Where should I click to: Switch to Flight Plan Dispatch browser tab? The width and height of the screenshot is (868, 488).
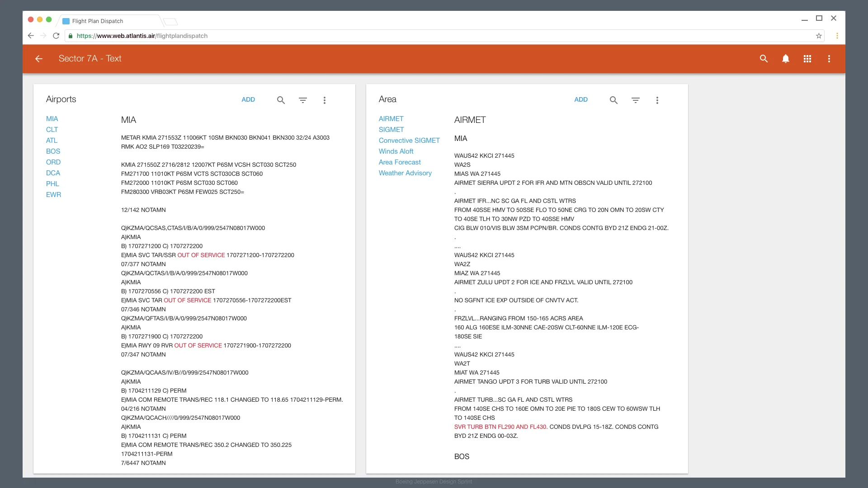coord(98,21)
